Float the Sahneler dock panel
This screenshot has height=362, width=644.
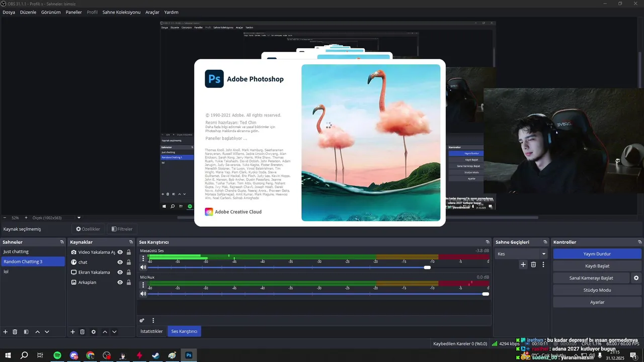coord(62,242)
